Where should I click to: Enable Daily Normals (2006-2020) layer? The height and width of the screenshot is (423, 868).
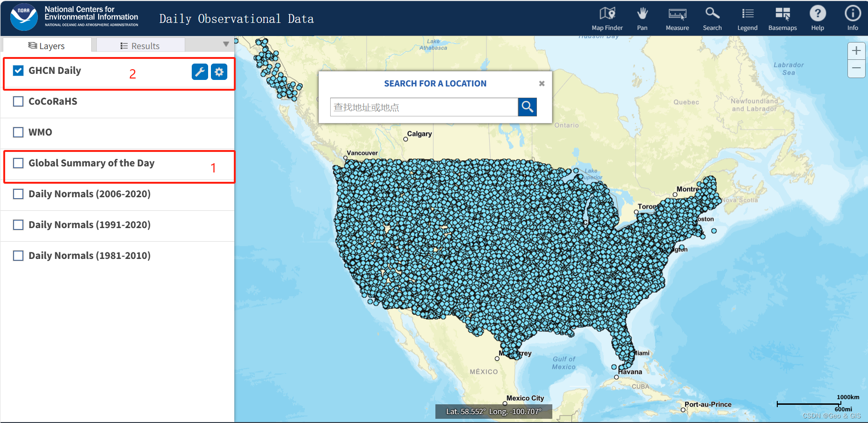point(18,194)
